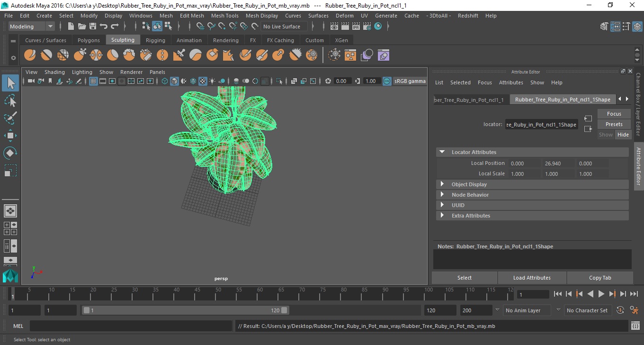Toggle viewport grid display icon

click(x=93, y=81)
